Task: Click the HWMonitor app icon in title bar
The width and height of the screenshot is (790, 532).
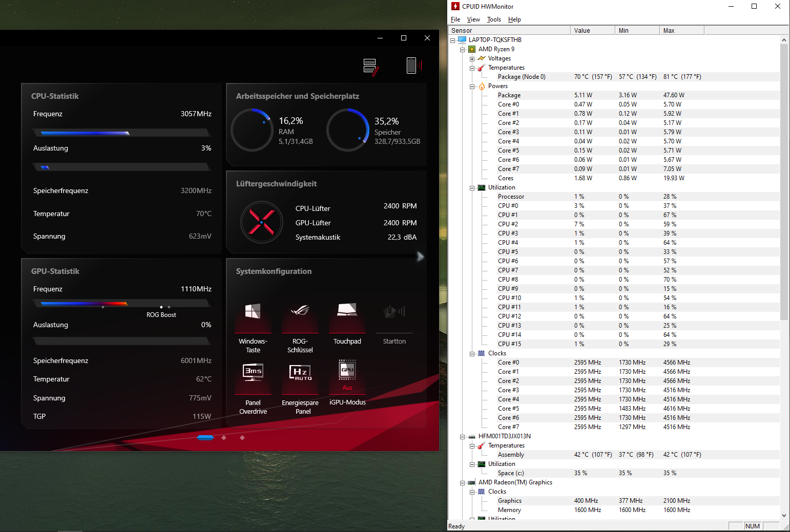Action: (455, 6)
